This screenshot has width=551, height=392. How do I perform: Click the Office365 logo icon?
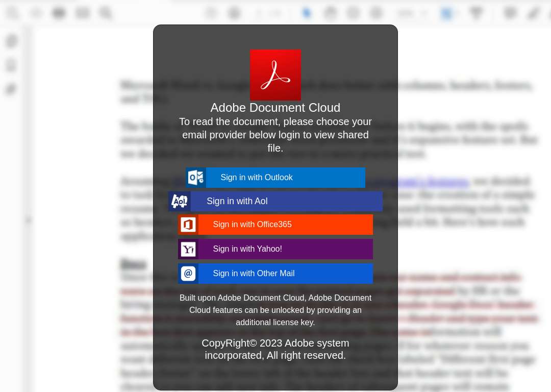pos(188,225)
